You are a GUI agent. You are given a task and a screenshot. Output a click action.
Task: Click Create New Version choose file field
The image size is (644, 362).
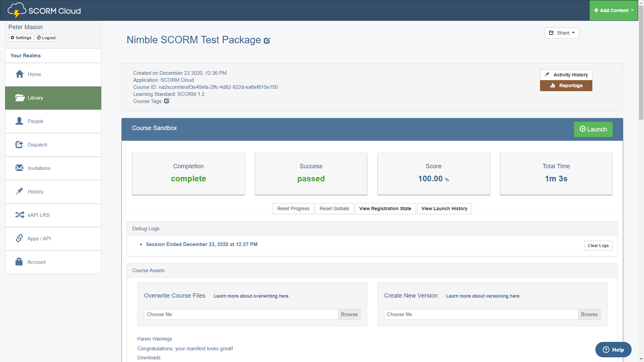(x=481, y=314)
